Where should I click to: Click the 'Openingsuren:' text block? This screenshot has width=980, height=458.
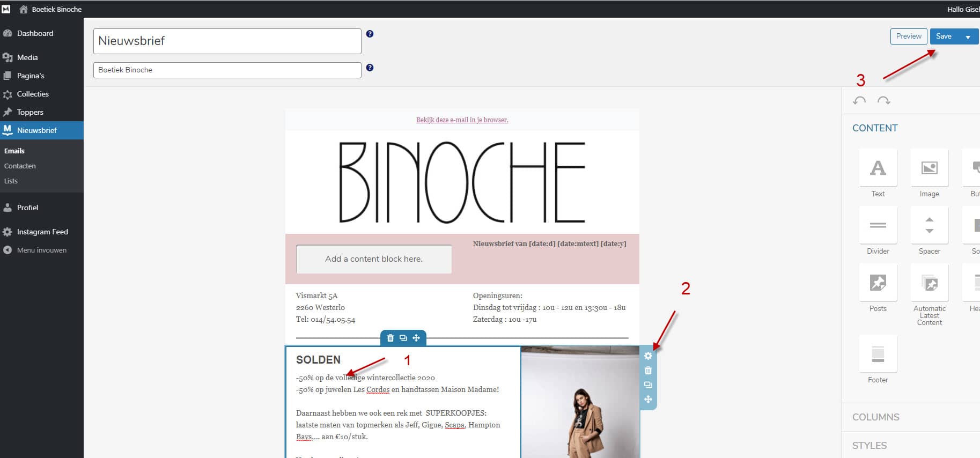point(549,307)
